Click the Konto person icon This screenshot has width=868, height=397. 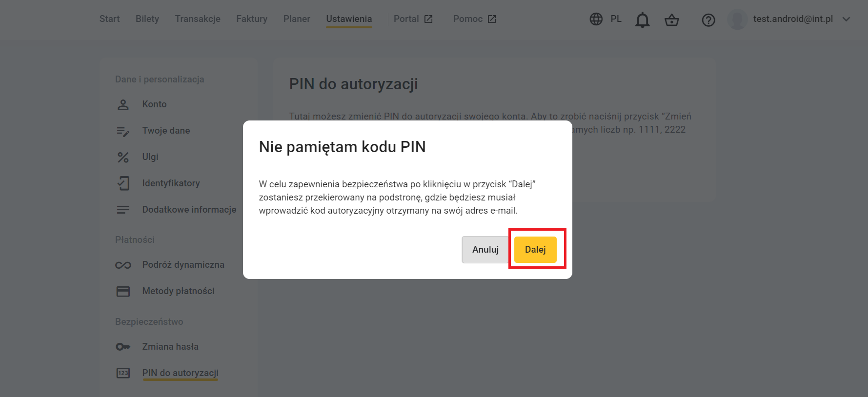123,104
